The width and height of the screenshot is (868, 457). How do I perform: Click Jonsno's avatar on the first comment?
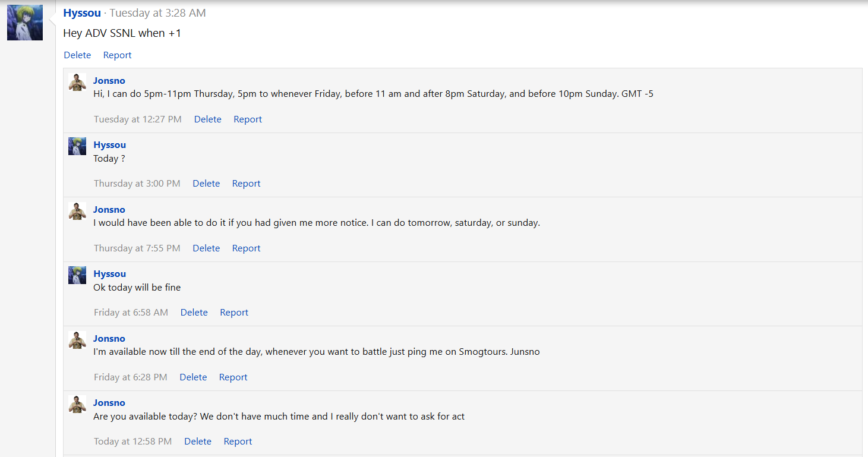(77, 82)
